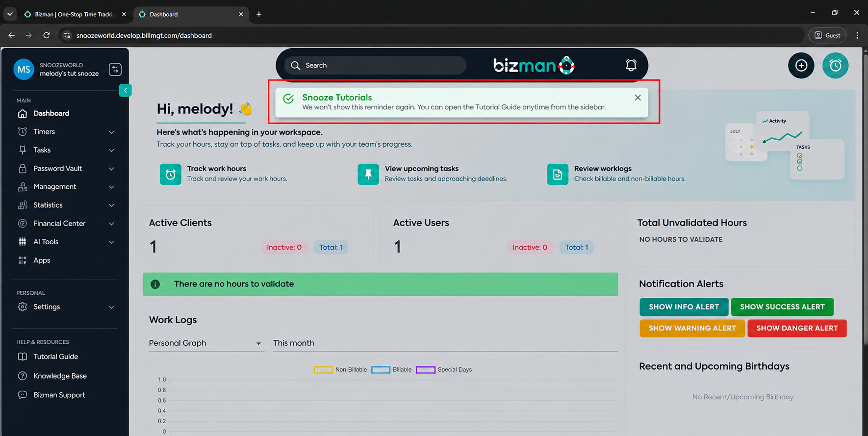
Task: Click the Dashboard home icon
Action: (23, 113)
